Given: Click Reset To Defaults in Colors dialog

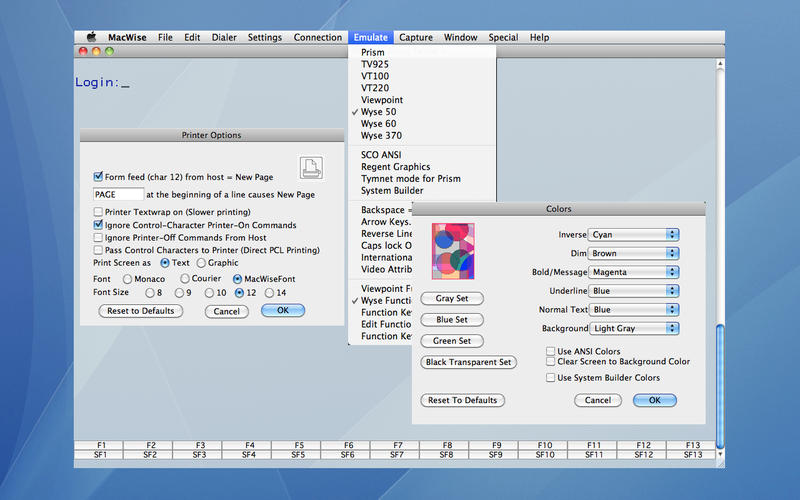Looking at the screenshot, I should pyautogui.click(x=463, y=401).
